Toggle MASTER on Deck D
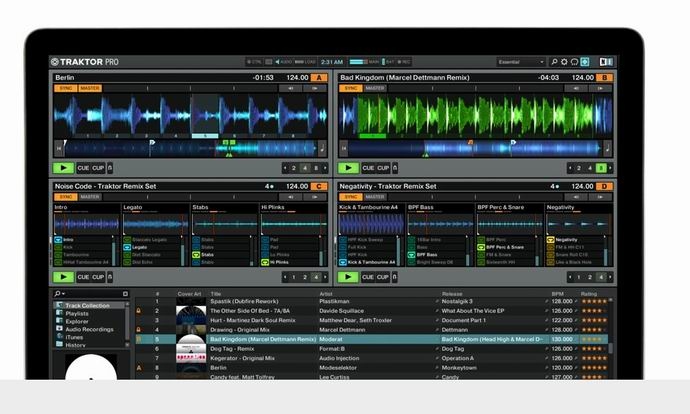The height and width of the screenshot is (414, 690). [375, 197]
